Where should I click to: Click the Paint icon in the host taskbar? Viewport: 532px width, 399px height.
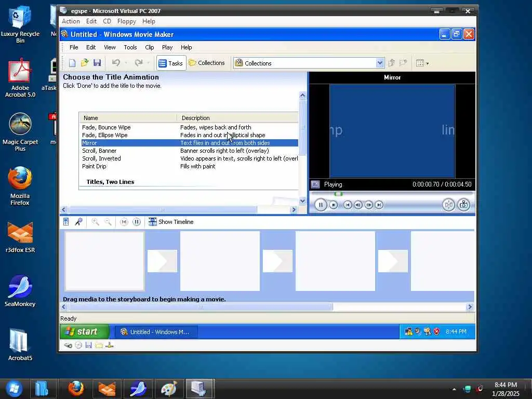[169, 389]
